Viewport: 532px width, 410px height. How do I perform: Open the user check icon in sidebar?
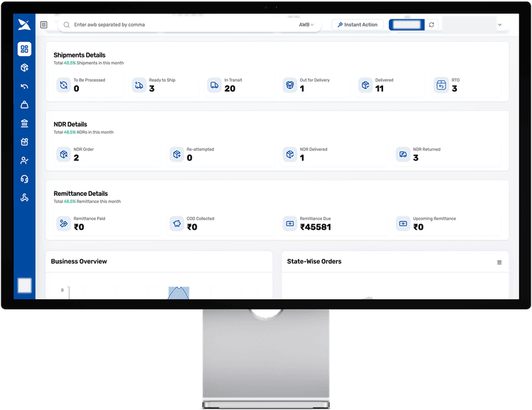[x=24, y=160]
